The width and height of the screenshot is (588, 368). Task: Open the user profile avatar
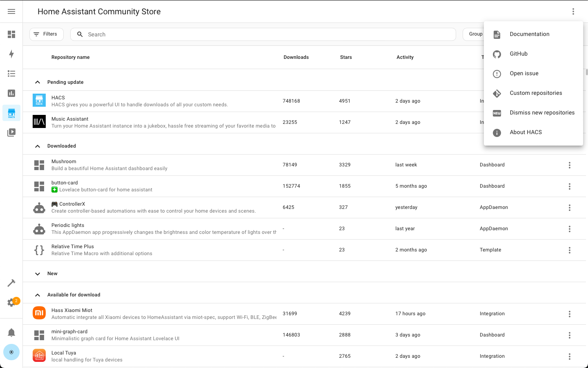(x=11, y=352)
